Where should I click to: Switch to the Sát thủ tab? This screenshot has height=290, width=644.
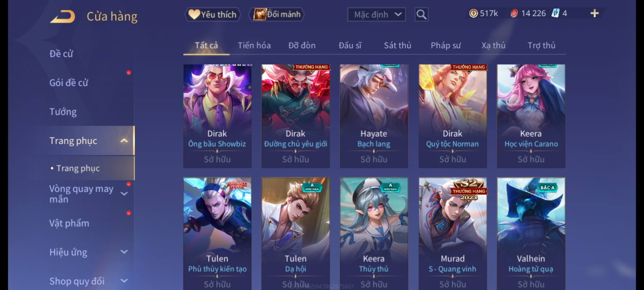tap(397, 45)
